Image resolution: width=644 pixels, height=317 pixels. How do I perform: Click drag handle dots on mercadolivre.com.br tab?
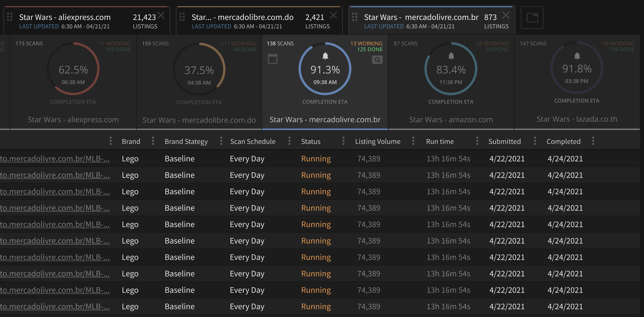click(355, 17)
